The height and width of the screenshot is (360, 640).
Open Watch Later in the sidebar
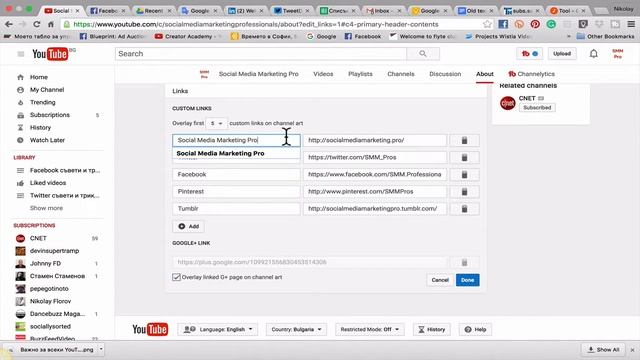point(47,140)
